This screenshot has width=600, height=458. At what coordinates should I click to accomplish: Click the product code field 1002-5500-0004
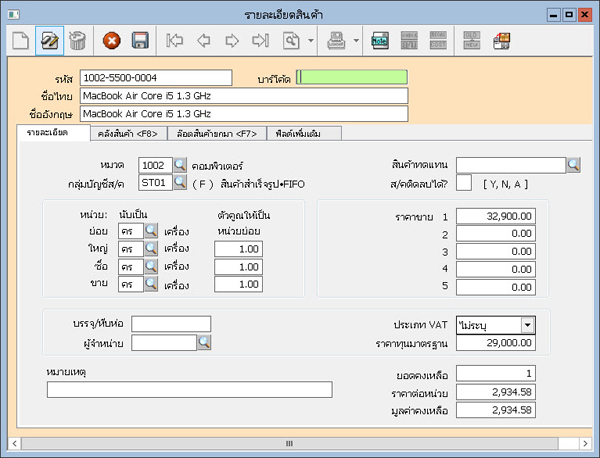coord(156,78)
